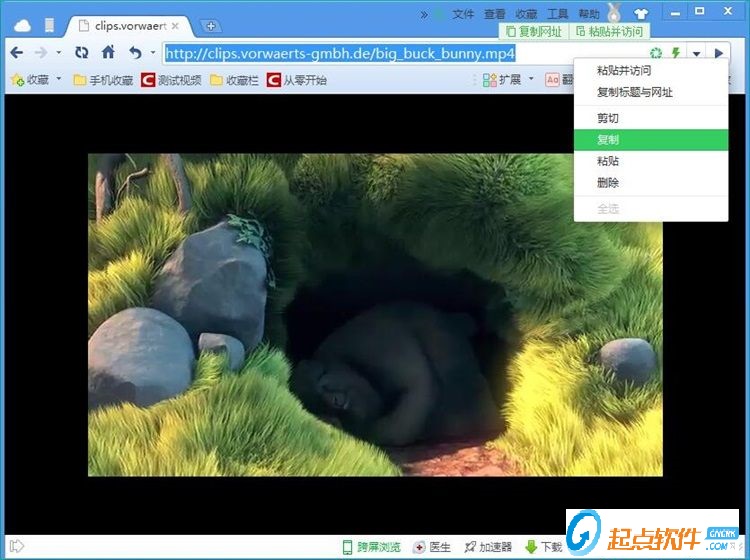The width and height of the screenshot is (750, 560).
Task: Expand the address bar dropdown arrow
Action: pos(696,54)
